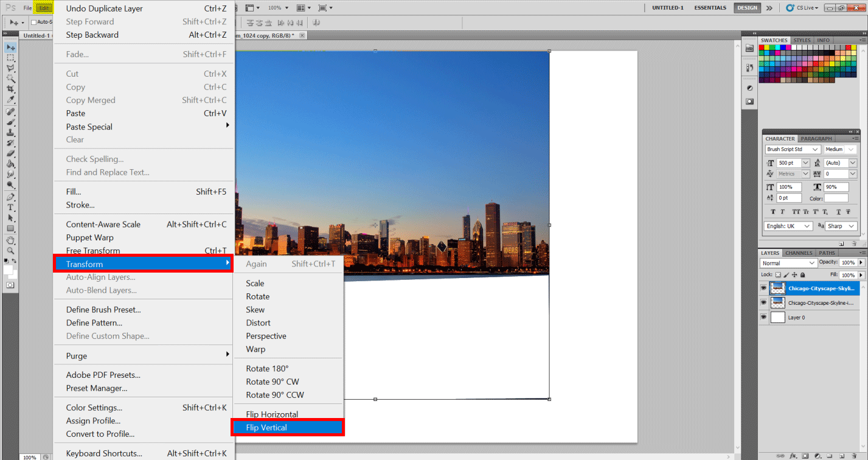Open the CS Live button
The image size is (868, 460).
802,8
